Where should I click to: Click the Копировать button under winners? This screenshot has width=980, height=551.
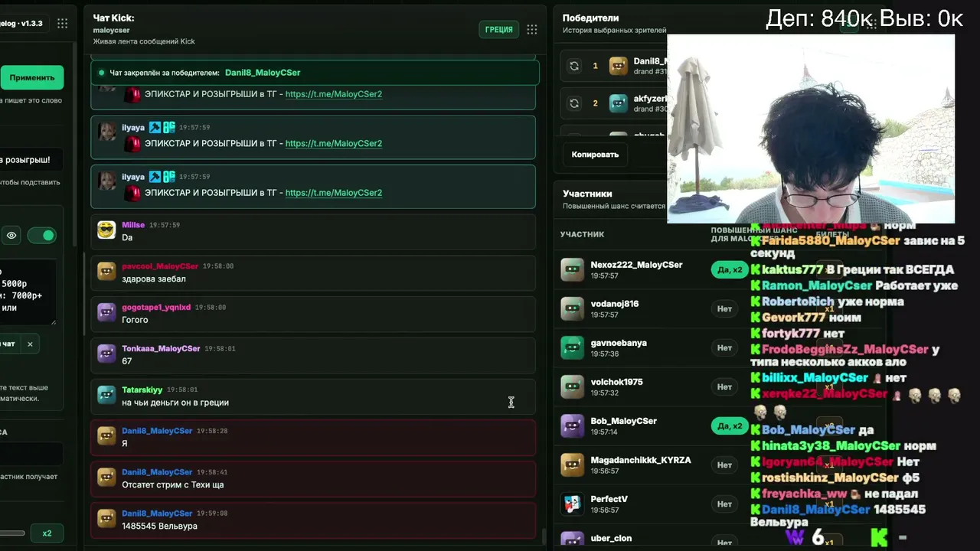(595, 154)
